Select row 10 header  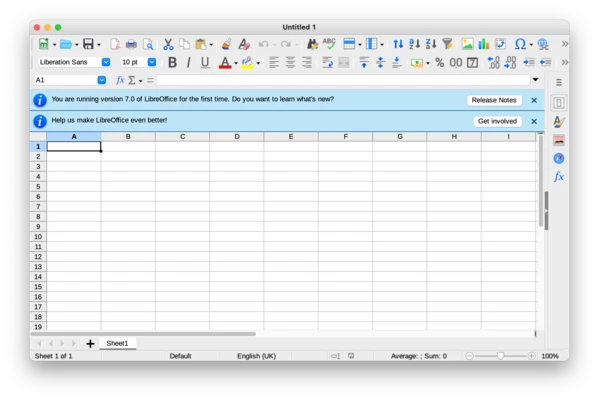pyautogui.click(x=38, y=236)
